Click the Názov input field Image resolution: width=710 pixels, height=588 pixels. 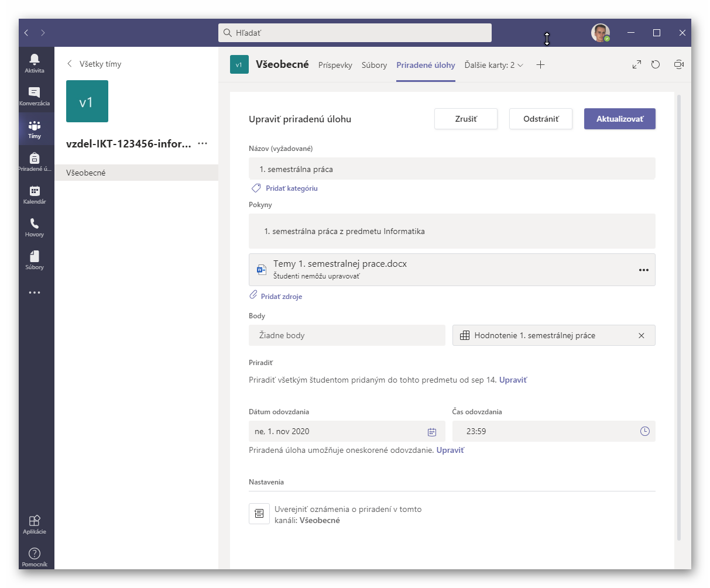point(451,169)
